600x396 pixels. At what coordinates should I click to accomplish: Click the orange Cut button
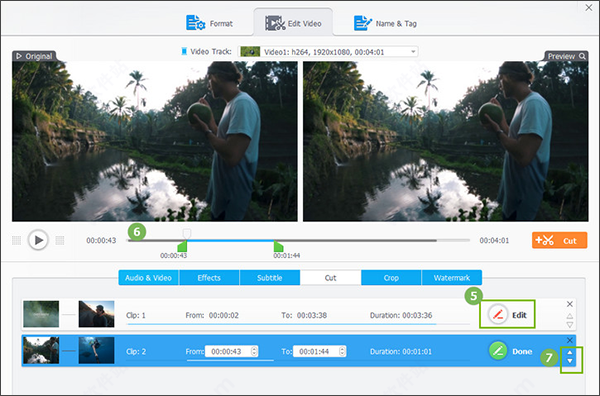[x=559, y=240]
